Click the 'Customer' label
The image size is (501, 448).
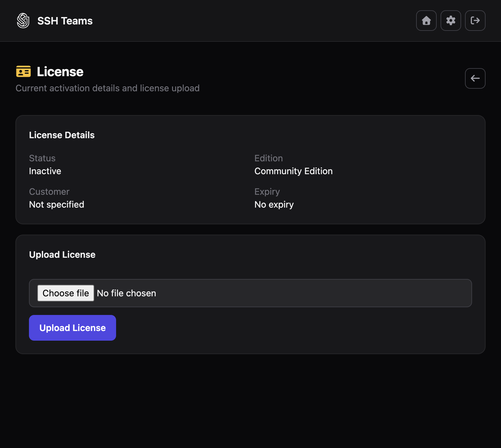(x=49, y=192)
